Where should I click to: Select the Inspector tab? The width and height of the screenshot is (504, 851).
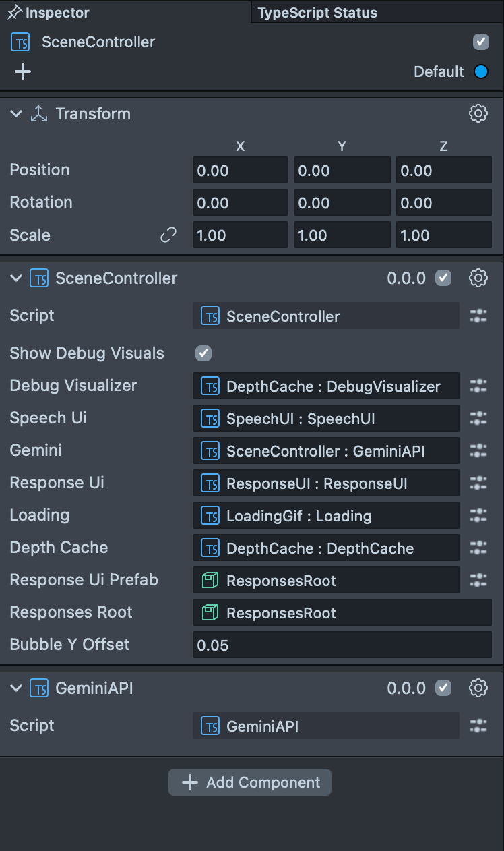coord(57,13)
